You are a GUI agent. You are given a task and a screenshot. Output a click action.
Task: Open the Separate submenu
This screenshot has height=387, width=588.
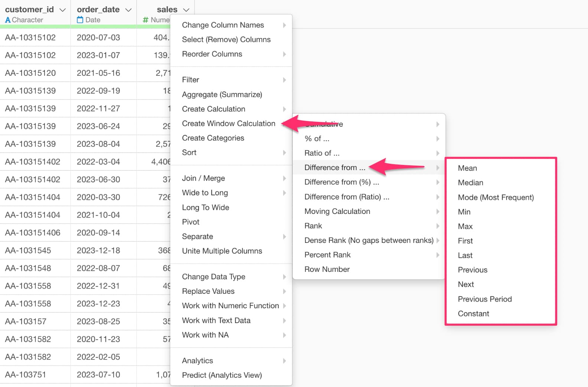click(231, 237)
